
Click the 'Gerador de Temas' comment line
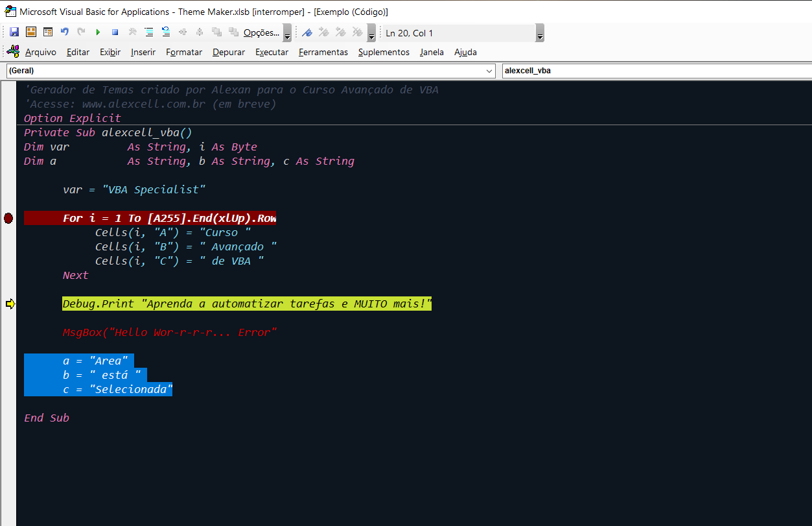[x=231, y=90]
